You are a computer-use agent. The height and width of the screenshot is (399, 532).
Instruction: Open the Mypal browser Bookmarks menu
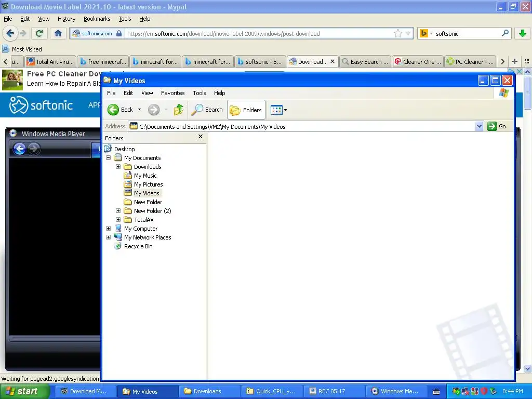click(97, 19)
